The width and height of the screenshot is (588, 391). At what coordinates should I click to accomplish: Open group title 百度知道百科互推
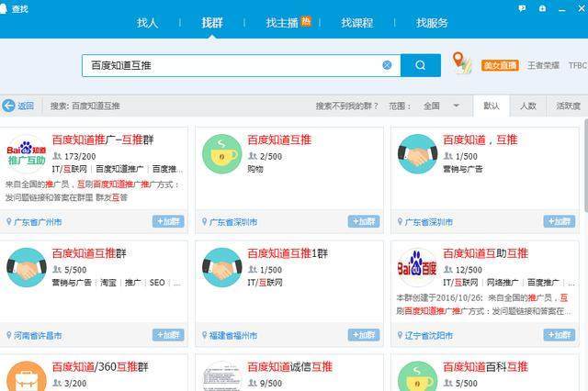(486, 366)
